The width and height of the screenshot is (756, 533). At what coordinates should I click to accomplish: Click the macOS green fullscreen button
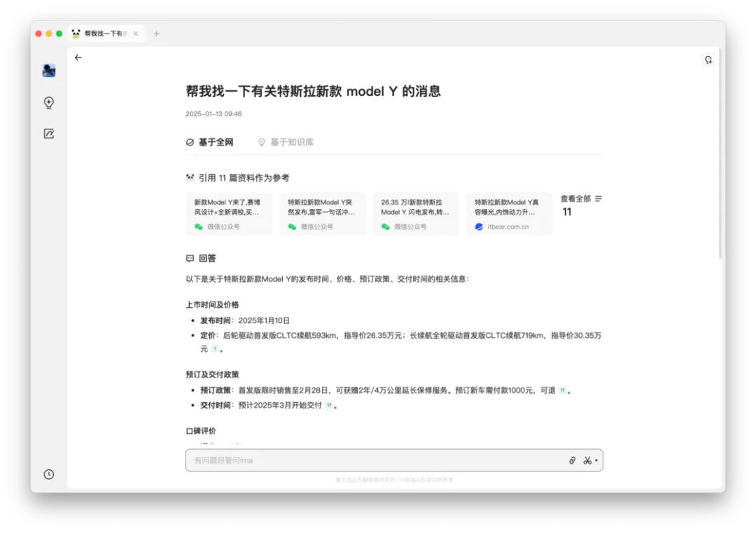point(59,34)
